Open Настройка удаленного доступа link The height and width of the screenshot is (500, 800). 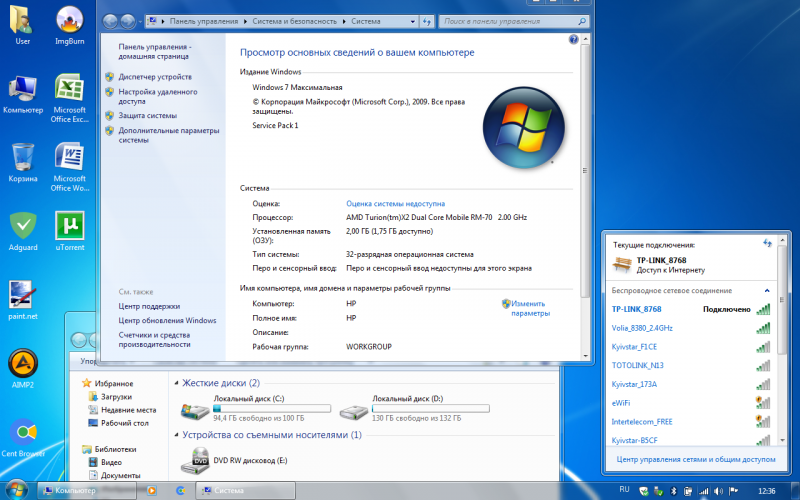pos(158,96)
